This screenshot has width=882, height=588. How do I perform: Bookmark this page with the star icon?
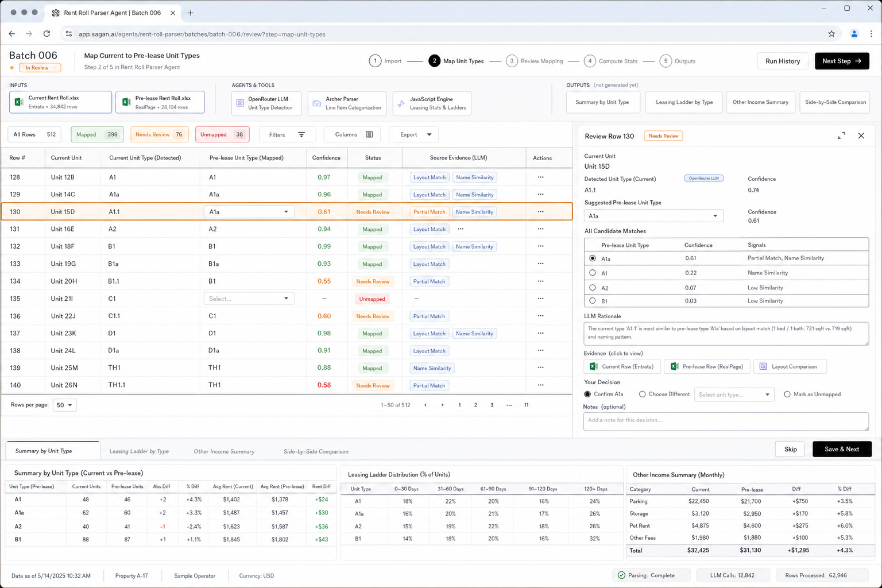(831, 34)
